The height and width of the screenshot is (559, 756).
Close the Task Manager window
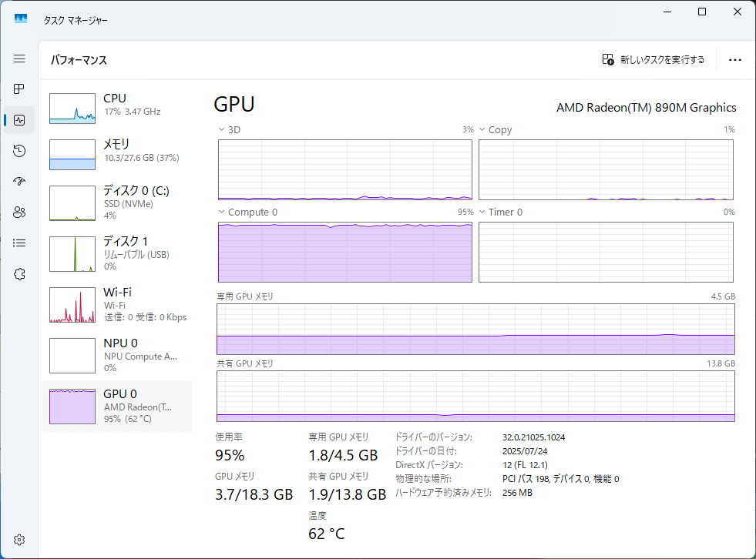pos(738,12)
